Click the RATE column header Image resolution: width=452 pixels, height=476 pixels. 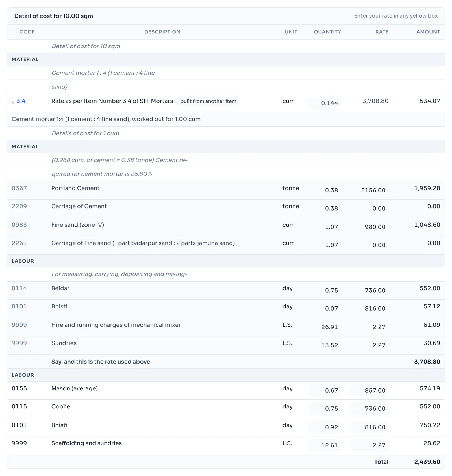tap(382, 32)
